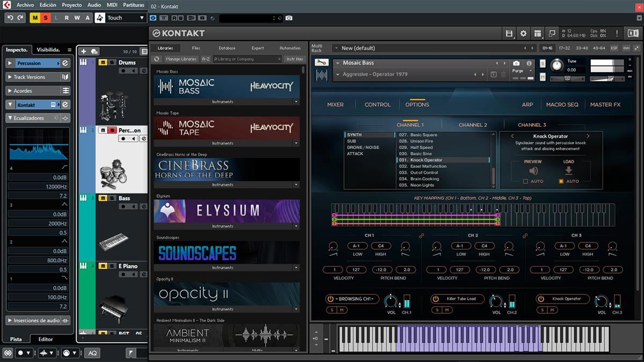This screenshot has width=644, height=362.
Task: Toggle Knock Operator channel power button
Action: point(540,299)
